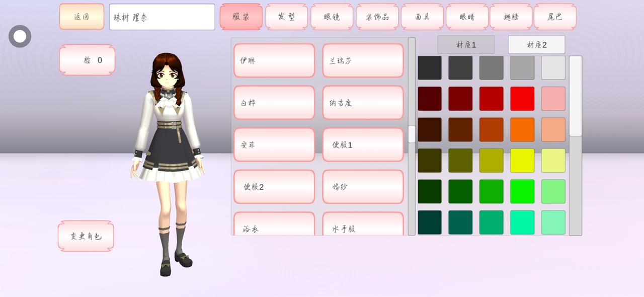Image resolution: width=644 pixels, height=297 pixels.
Task: Tap the floating white circle button
Action: (20, 36)
